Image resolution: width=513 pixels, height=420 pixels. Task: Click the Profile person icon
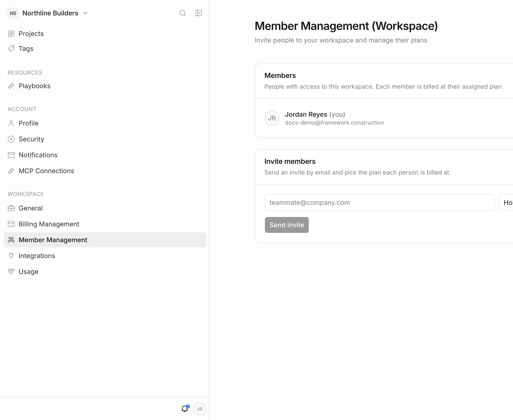pos(11,123)
